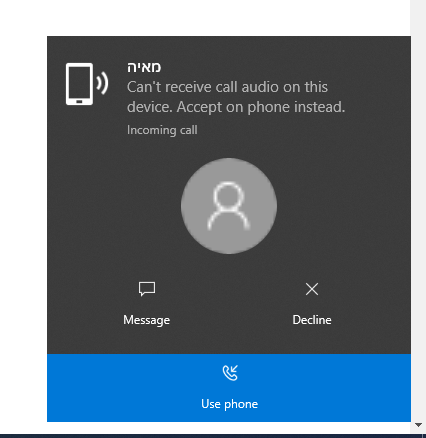Answer via the Use phone text
This screenshot has width=426, height=438.
coord(230,404)
